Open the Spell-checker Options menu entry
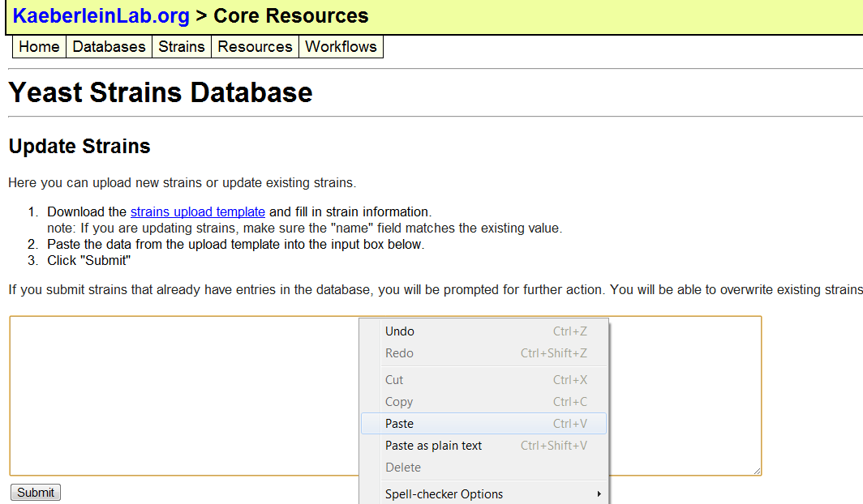The image size is (863, 504). (x=444, y=494)
